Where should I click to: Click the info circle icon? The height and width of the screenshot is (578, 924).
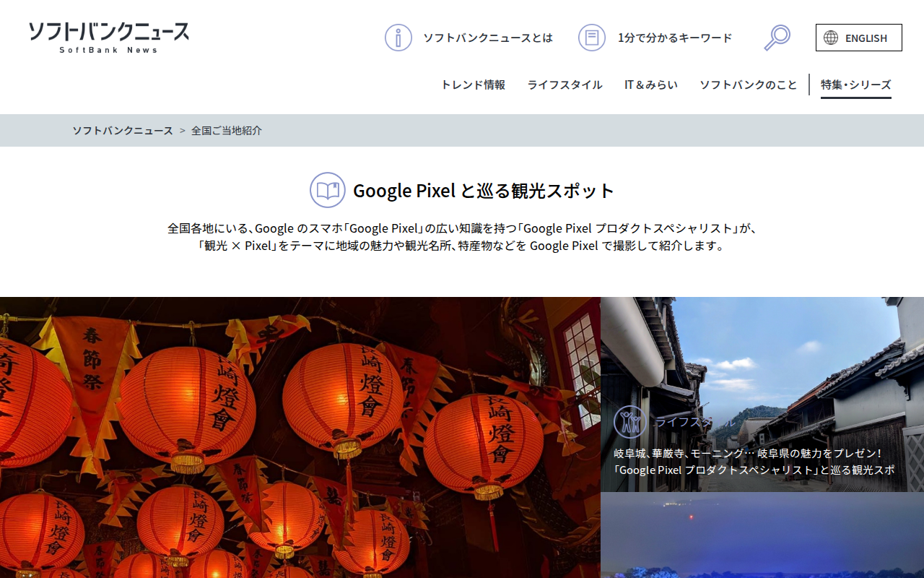[398, 38]
